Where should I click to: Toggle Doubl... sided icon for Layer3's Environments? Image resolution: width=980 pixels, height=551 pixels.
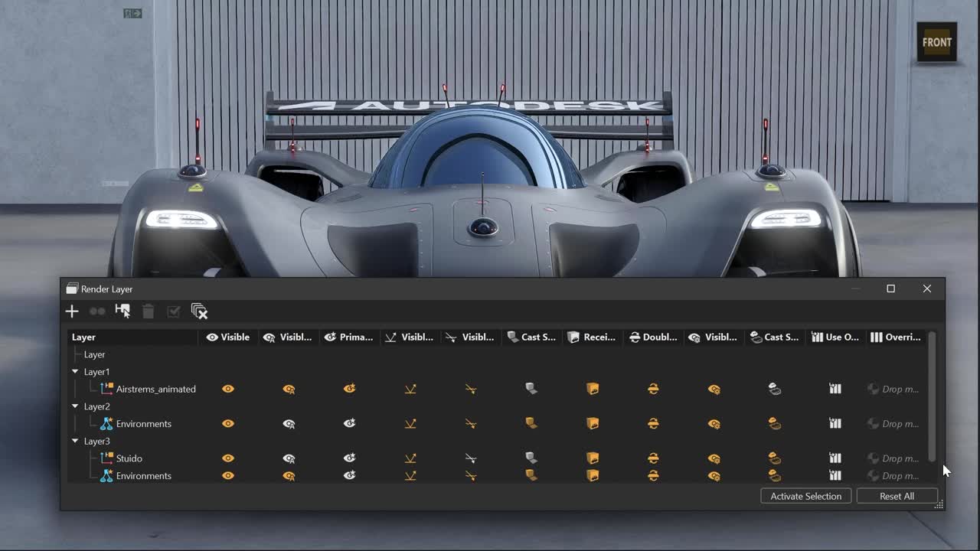[x=653, y=475]
